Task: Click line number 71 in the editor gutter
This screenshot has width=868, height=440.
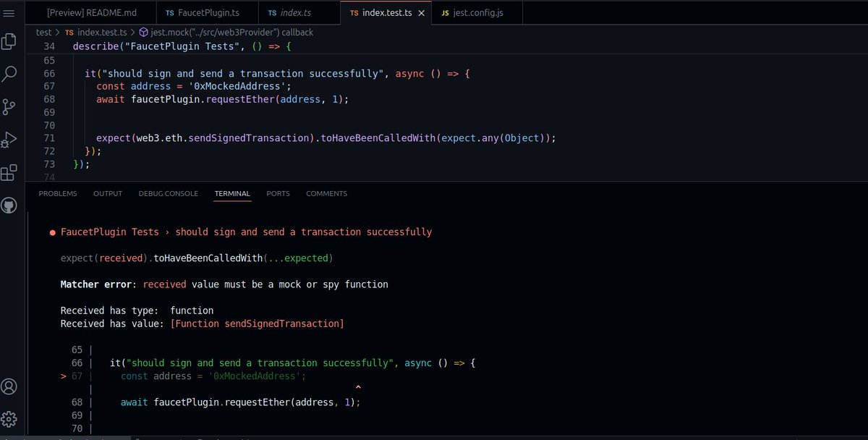Action: pyautogui.click(x=49, y=137)
